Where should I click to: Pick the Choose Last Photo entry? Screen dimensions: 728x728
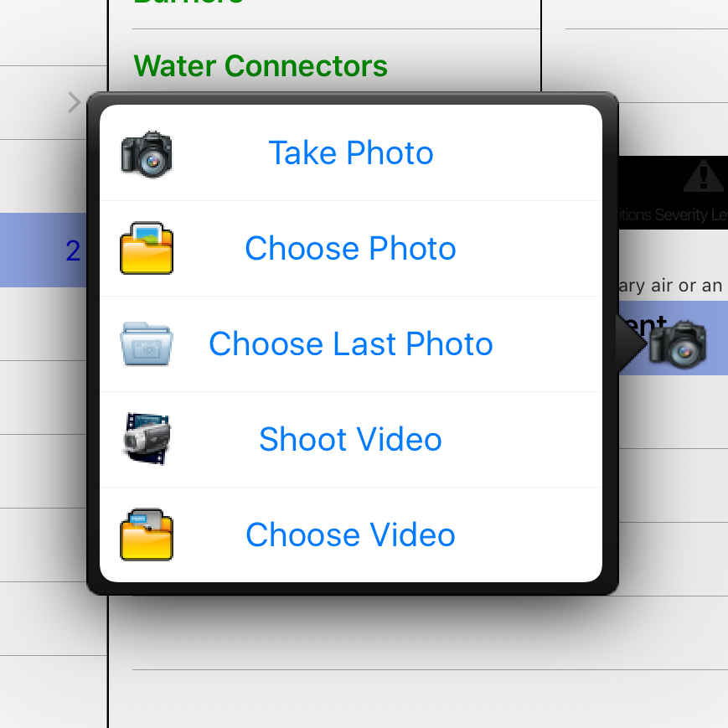(x=351, y=344)
